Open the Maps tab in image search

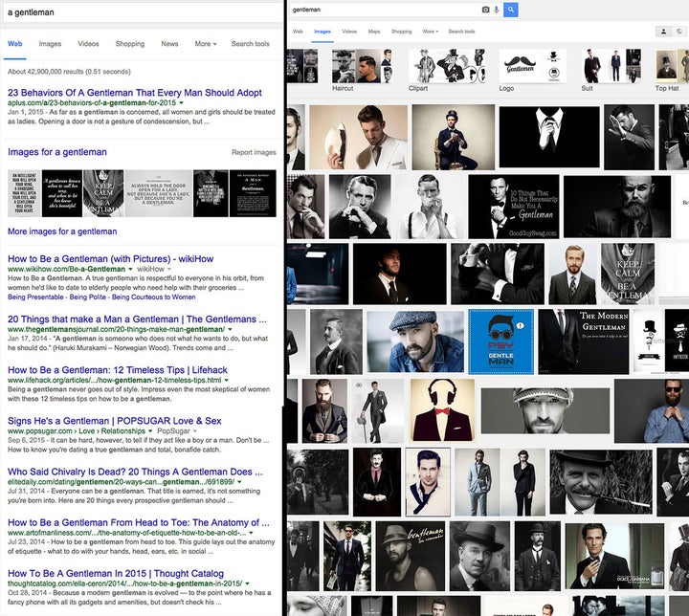point(374,32)
